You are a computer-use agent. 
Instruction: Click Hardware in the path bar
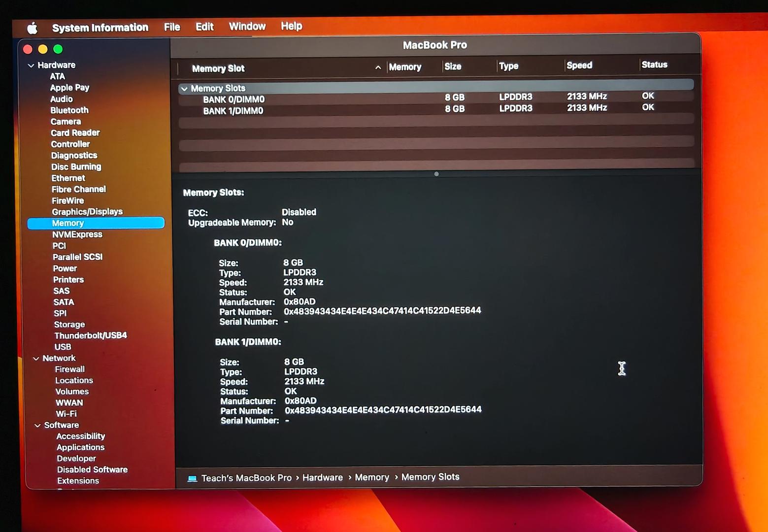pyautogui.click(x=323, y=478)
